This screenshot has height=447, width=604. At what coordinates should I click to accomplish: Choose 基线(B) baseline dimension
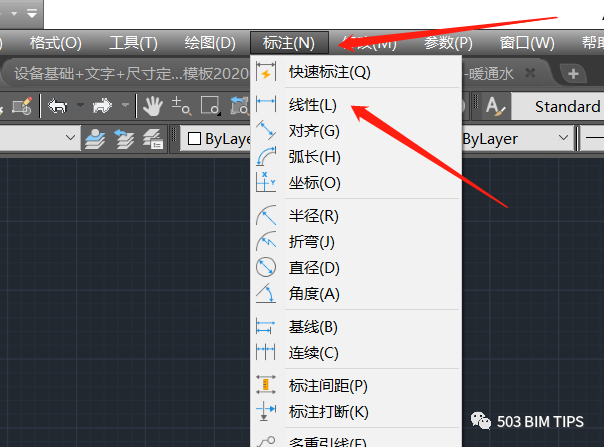(356, 327)
